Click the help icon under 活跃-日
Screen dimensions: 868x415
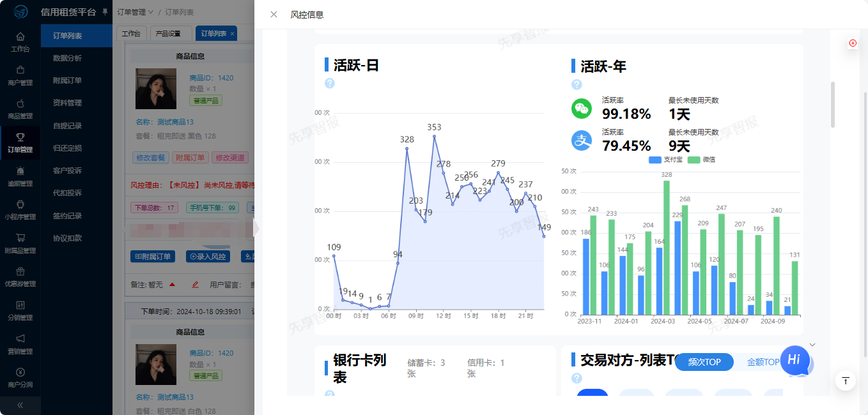330,83
